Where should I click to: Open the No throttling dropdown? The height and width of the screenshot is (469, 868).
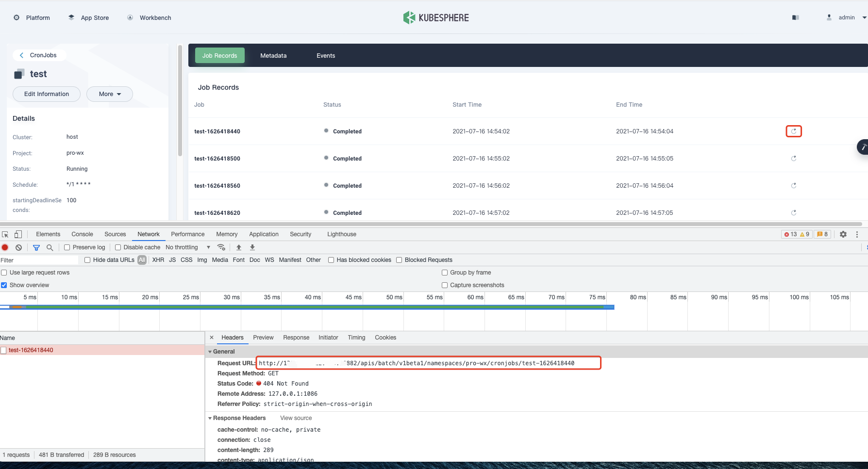point(186,247)
